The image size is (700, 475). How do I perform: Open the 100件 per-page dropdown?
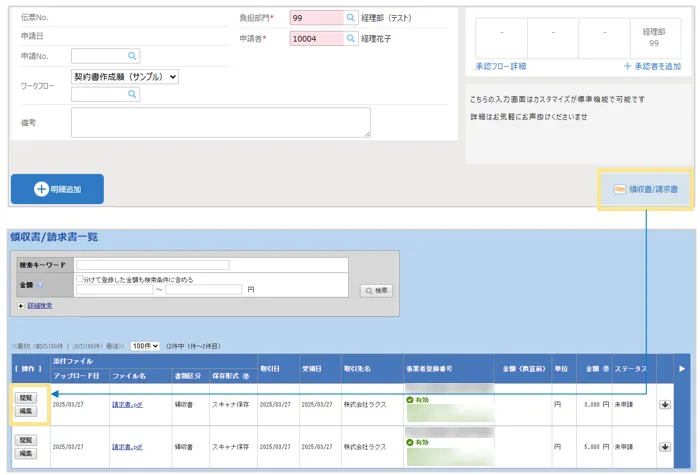coord(145,345)
